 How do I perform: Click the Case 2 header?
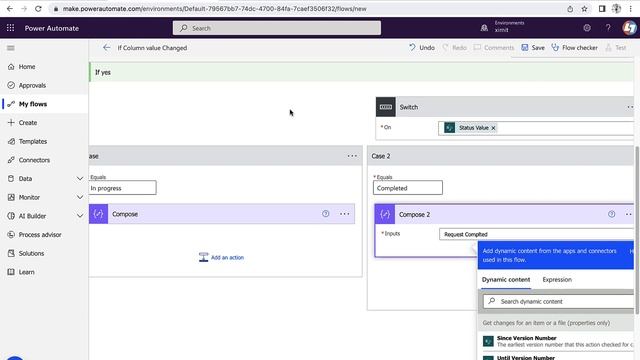click(x=500, y=156)
